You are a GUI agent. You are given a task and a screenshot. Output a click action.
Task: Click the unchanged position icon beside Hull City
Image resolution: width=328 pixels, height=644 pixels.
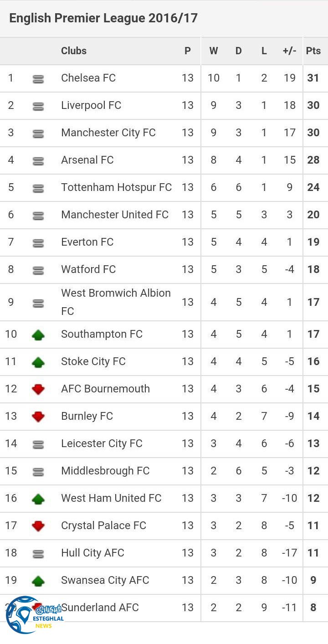pyautogui.click(x=38, y=554)
